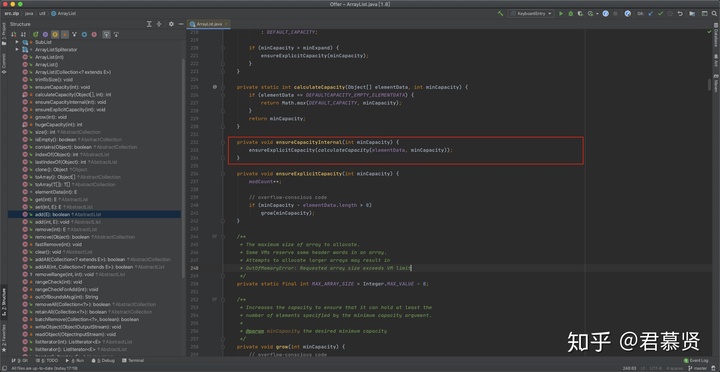Image resolution: width=720 pixels, height=372 pixels.
Task: Toggle Show Anonymous Classes blue icon
Action: pos(84,34)
